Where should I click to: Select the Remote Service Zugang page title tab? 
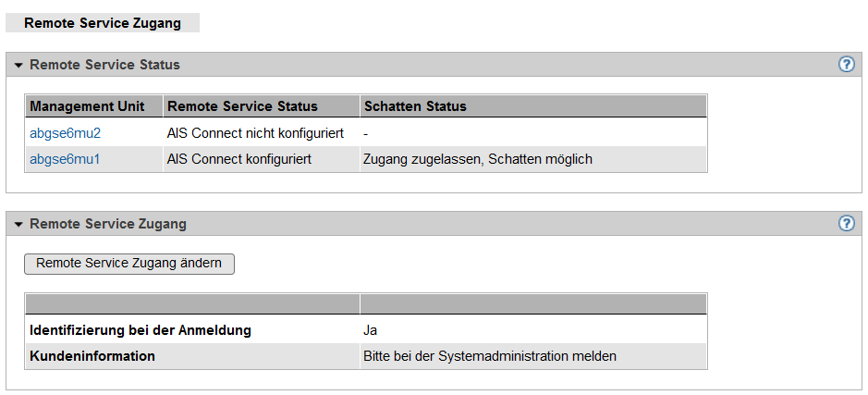tap(103, 22)
